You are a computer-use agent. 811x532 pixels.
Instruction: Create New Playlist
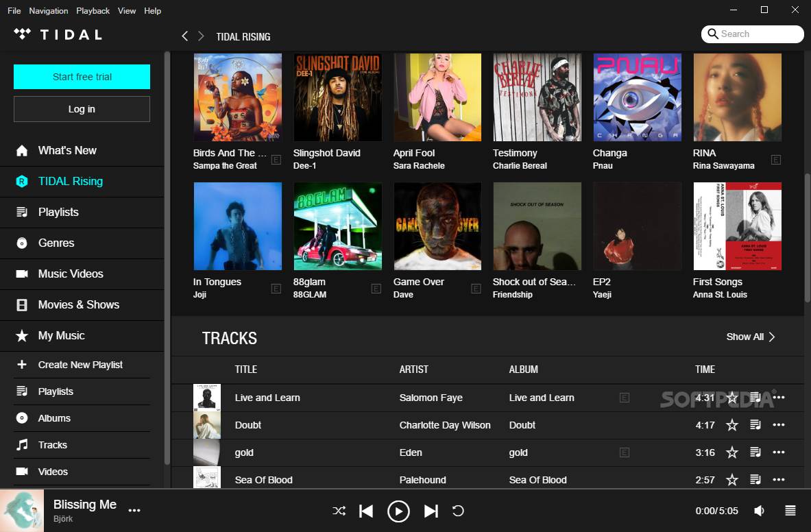coord(82,365)
